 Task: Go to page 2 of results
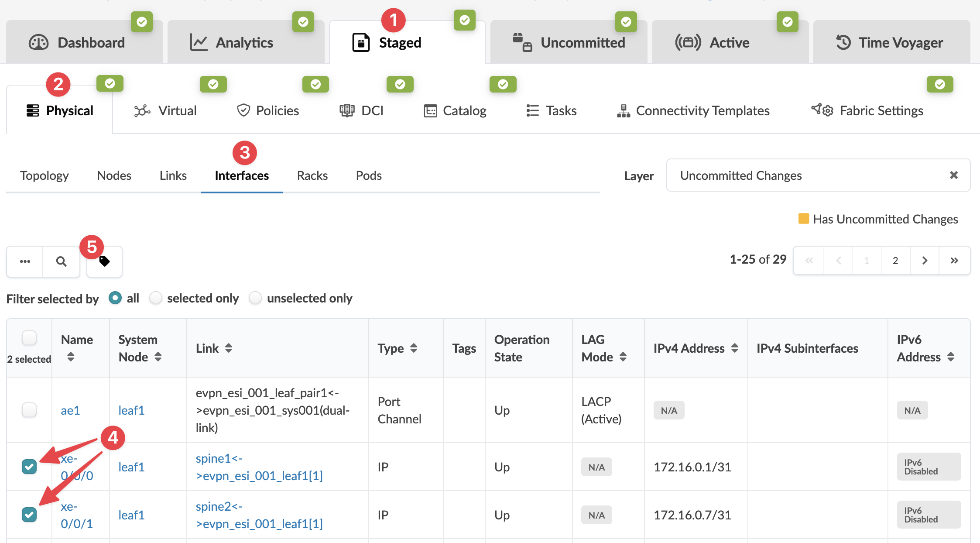(x=895, y=261)
